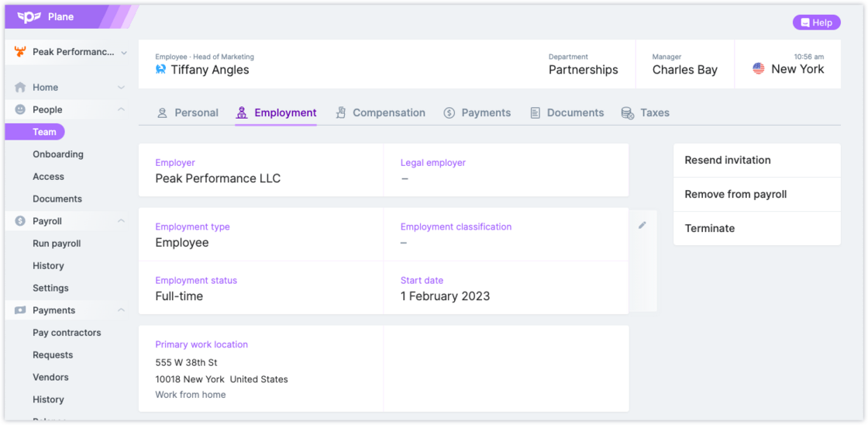Click the Home label in sidebar
Image resolution: width=868 pixels, height=425 pixels.
[46, 88]
